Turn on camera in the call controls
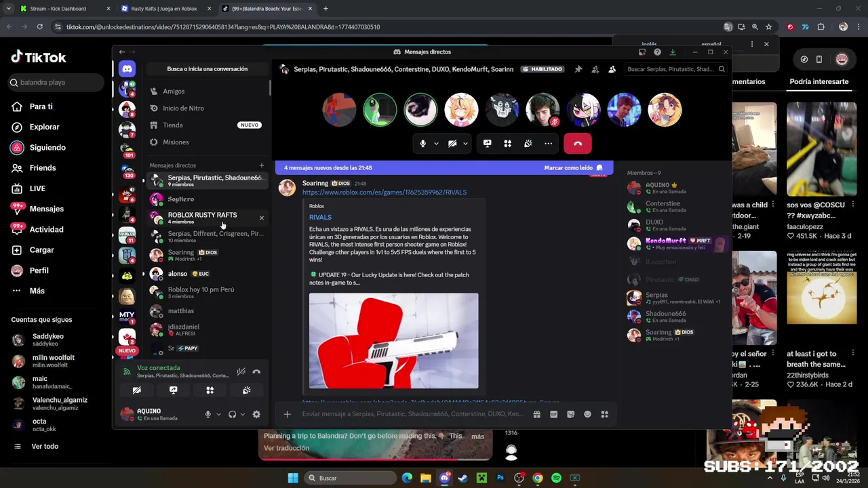Screen dimensions: 868x488 coord(452,144)
